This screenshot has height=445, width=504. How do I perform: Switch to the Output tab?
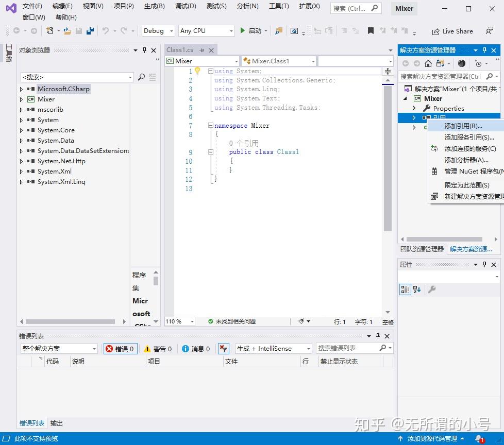57,423
